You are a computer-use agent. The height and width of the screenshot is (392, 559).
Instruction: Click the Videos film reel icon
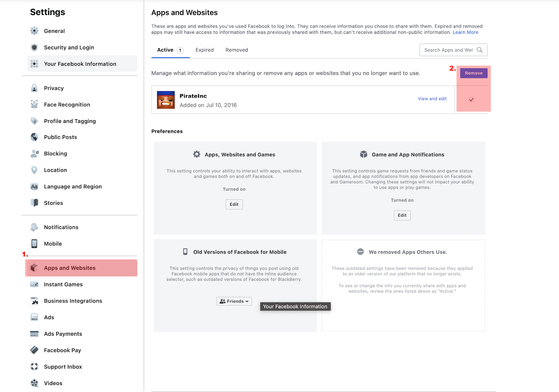coord(34,383)
